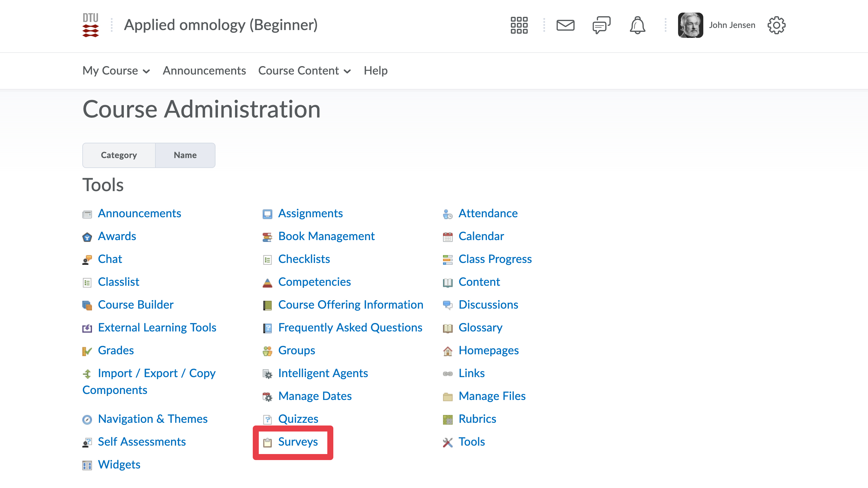Open the message alerts envelope icon
Viewport: 868px width, 488px height.
tap(565, 25)
